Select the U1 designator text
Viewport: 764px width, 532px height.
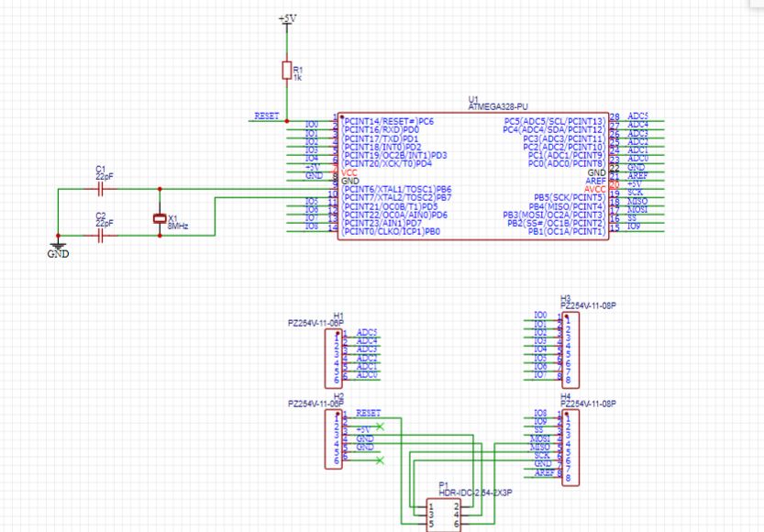coord(473,99)
